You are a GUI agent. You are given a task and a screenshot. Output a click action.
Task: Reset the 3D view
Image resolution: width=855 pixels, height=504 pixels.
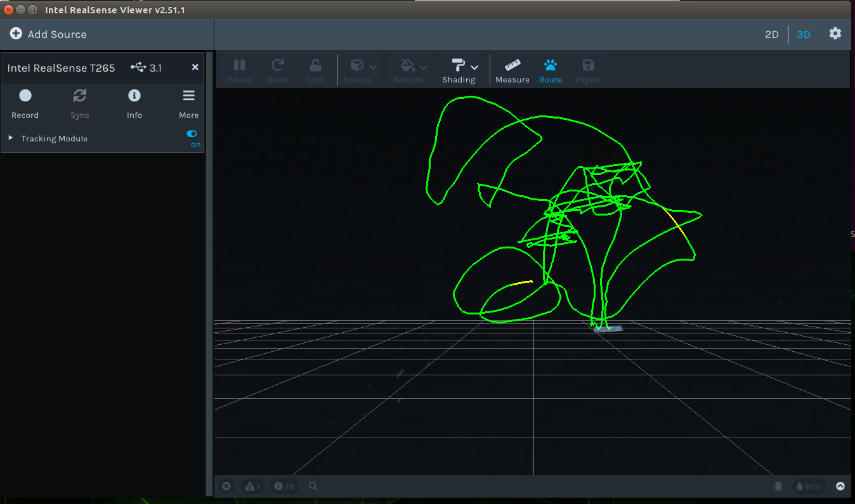(278, 70)
